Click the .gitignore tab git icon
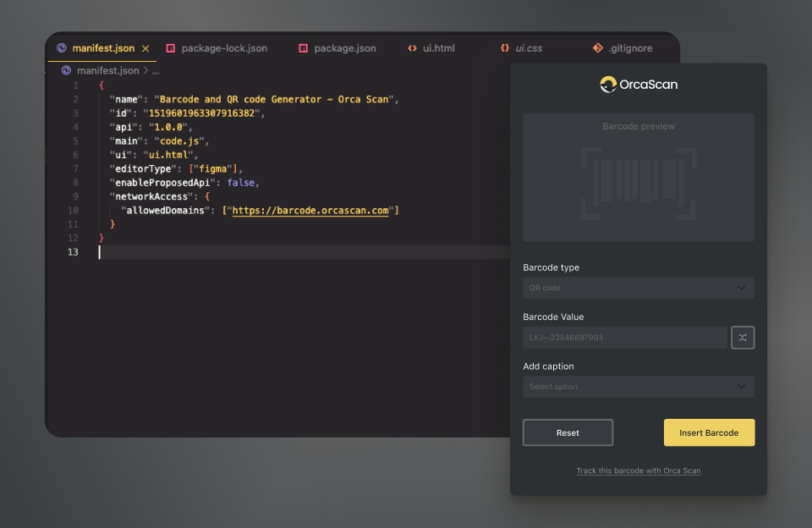Screen dimensions: 812x528 [597, 48]
